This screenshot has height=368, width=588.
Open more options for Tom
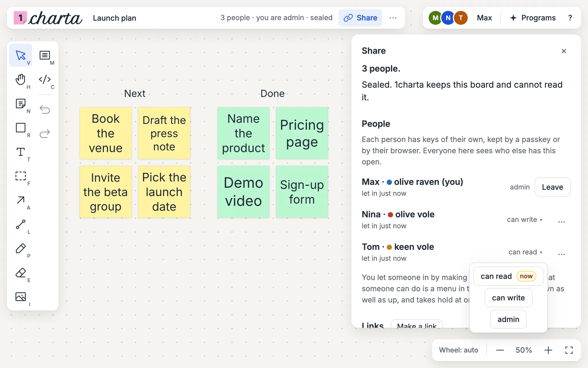(x=562, y=254)
